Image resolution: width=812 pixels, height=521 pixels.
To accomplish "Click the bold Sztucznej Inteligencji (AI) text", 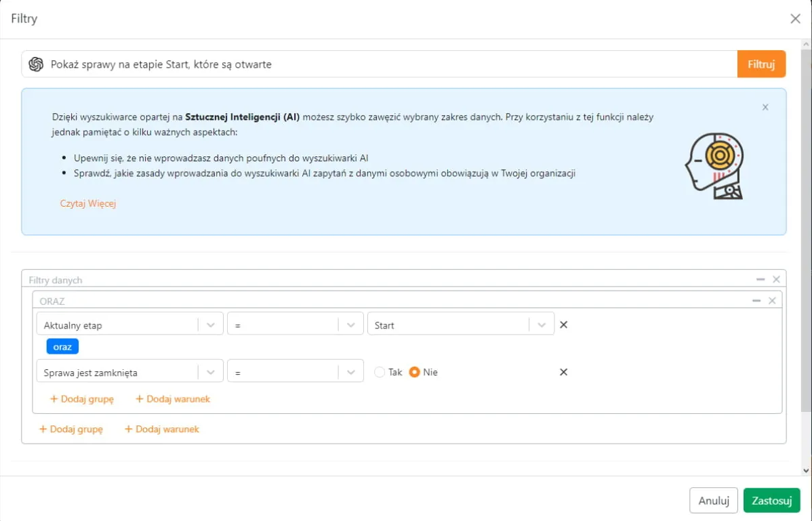I will click(x=243, y=117).
